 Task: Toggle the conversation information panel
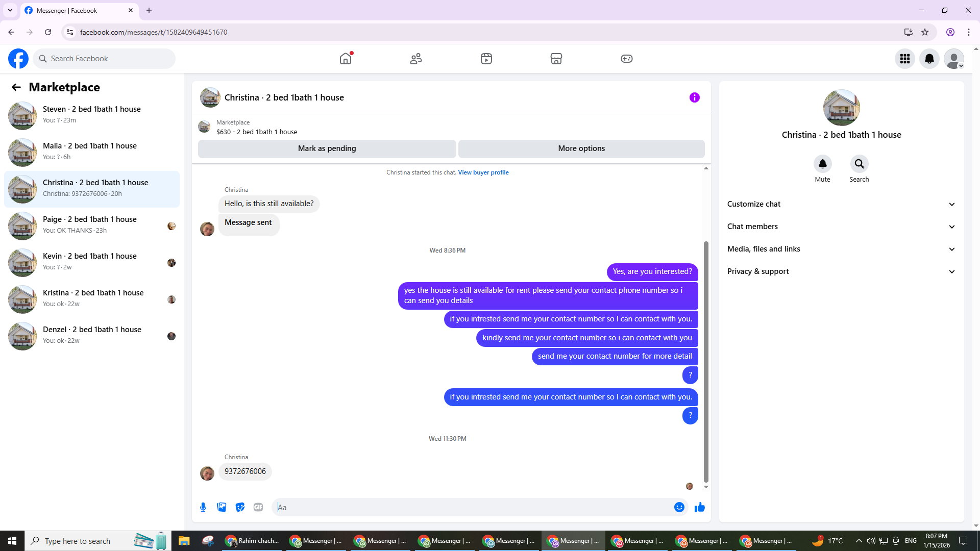coord(694,97)
